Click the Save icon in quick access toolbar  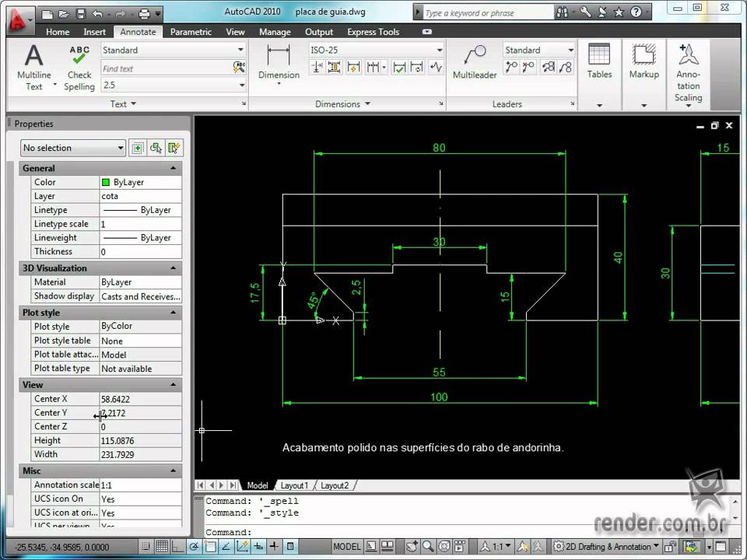(80, 14)
